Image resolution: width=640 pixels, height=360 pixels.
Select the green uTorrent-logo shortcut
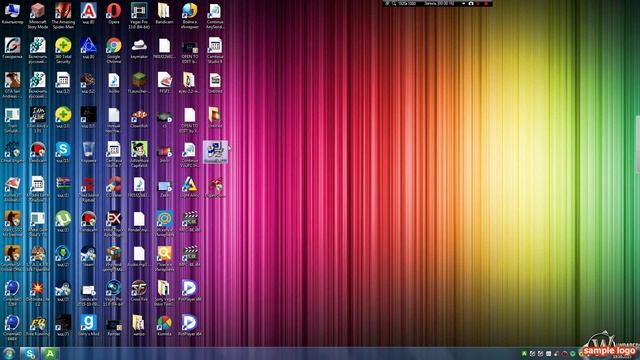(x=63, y=221)
